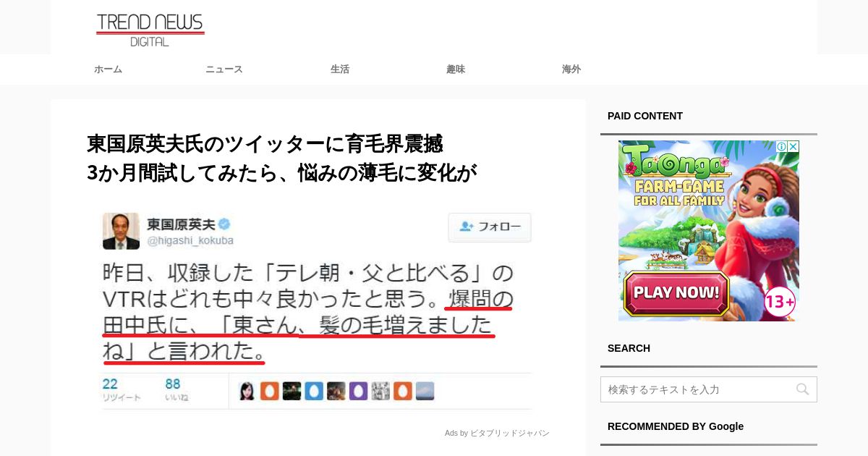Viewport: 868px width, 456px height.
Task: Open the 海外 menu item
Action: tap(571, 69)
